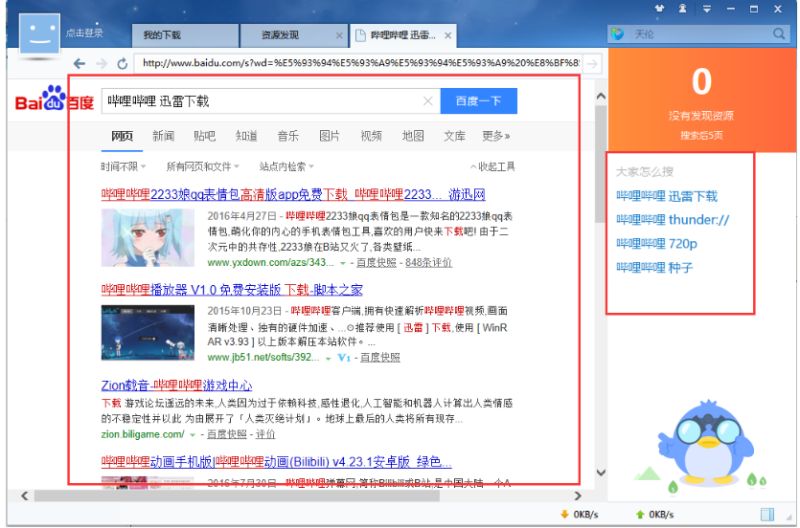Click 搜索后5页 in the orange panel

(x=701, y=136)
